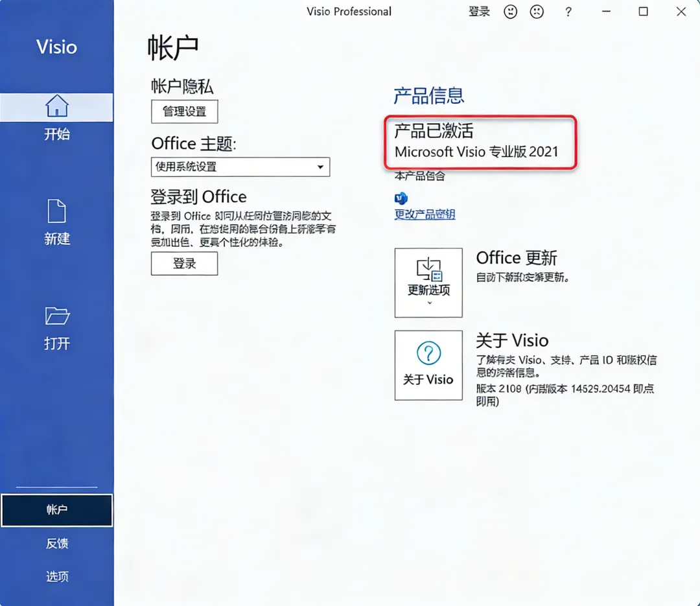Click the version 2108 build text
The width and height of the screenshot is (700, 606).
tap(565, 395)
